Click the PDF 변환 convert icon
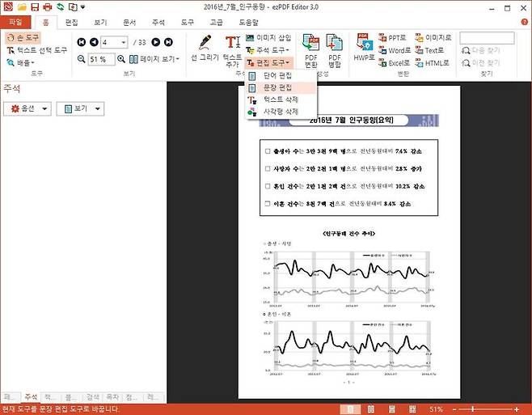 coord(310,50)
